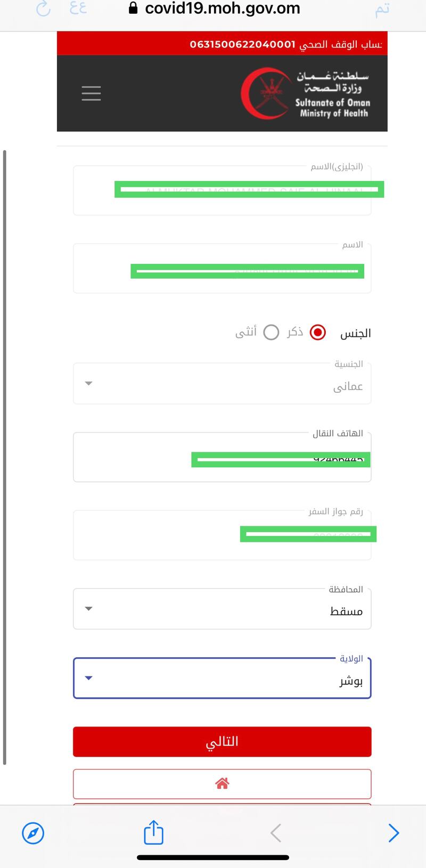Open the الجنسية nationality dropdown
The height and width of the screenshot is (868, 426).
click(222, 384)
